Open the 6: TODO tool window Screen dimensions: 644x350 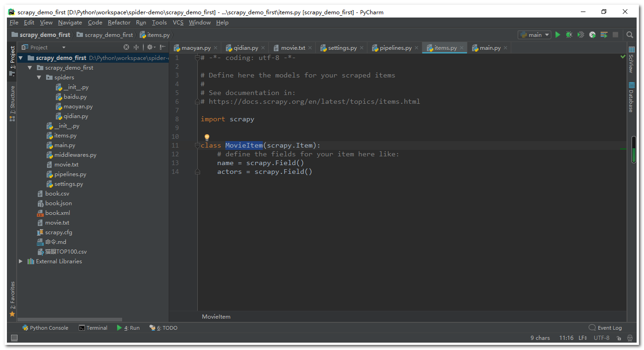(163, 328)
